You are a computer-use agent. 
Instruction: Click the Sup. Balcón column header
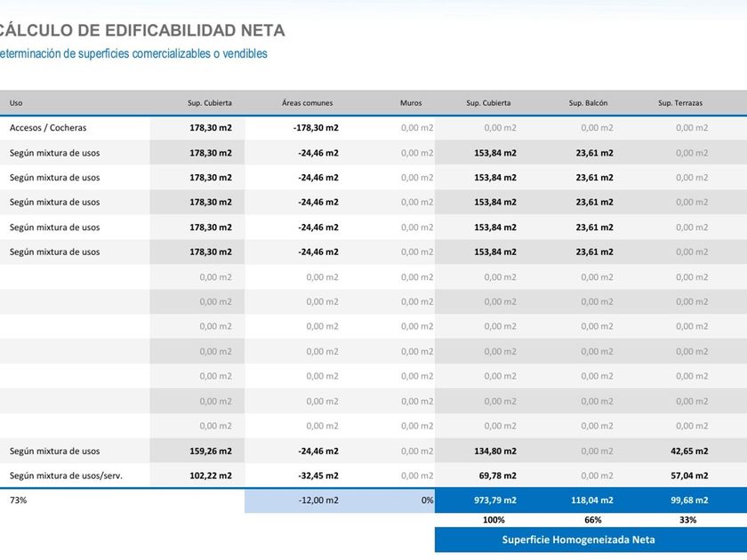[x=589, y=103]
